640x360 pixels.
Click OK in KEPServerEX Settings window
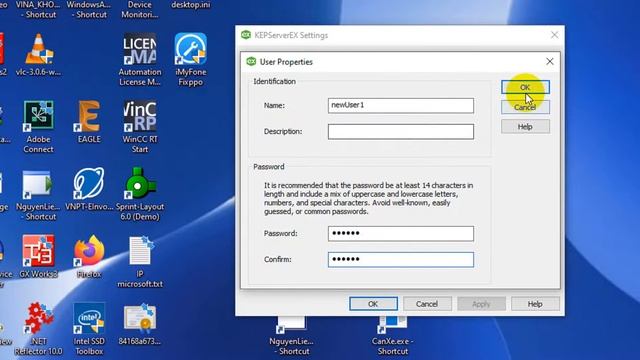373,304
